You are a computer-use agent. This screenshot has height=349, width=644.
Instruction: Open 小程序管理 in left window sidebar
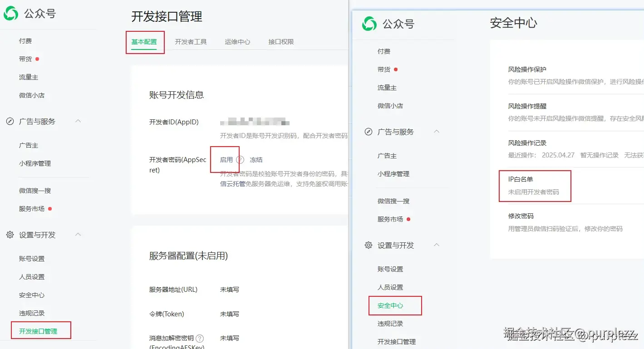tap(35, 163)
